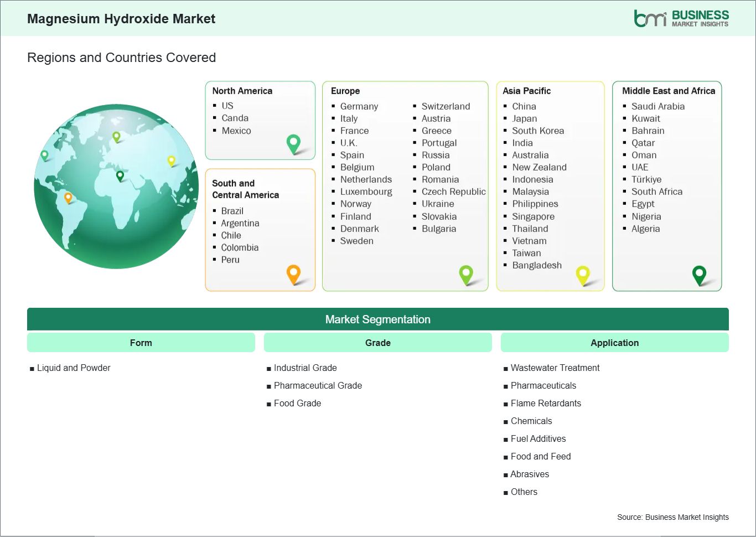Click the Market Segmentation banner
This screenshot has height=537, width=756.
tap(378, 319)
